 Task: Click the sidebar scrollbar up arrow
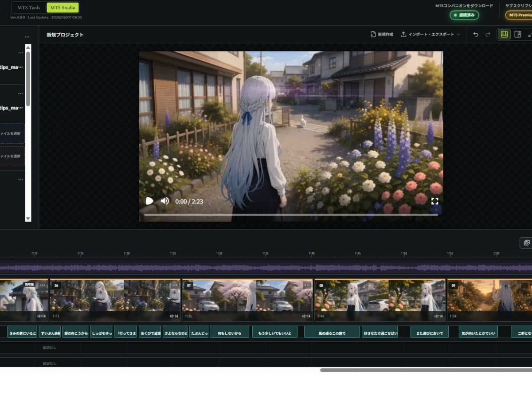click(28, 47)
